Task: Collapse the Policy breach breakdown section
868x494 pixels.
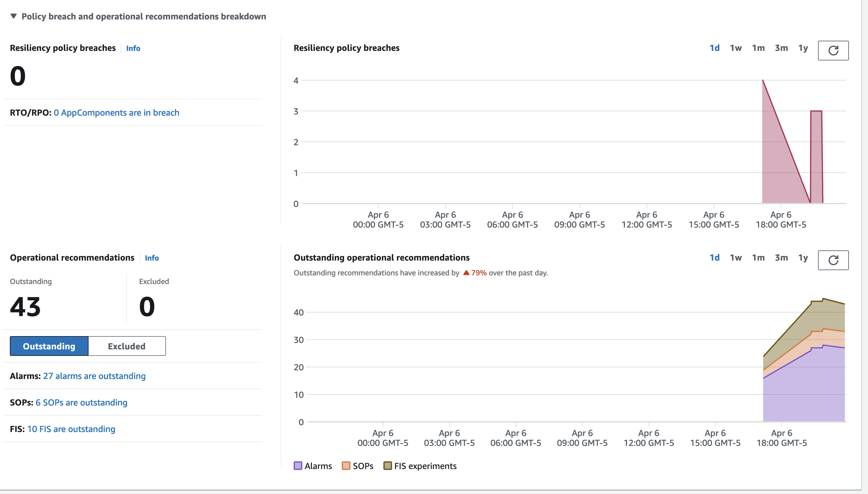Action: pos(14,16)
